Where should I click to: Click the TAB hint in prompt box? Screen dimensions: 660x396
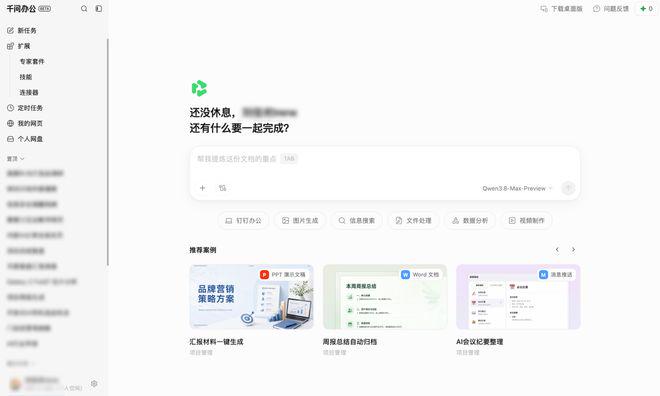coord(289,159)
